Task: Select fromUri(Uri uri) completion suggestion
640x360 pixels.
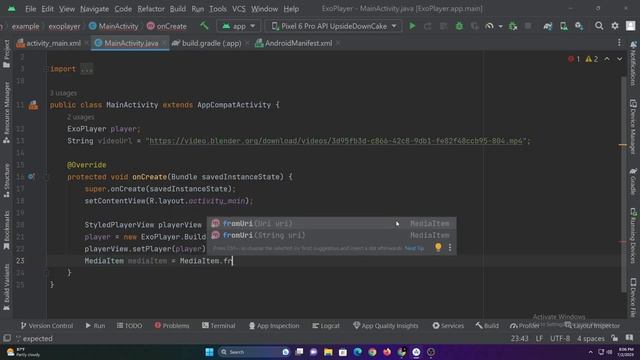Action: (x=331, y=223)
